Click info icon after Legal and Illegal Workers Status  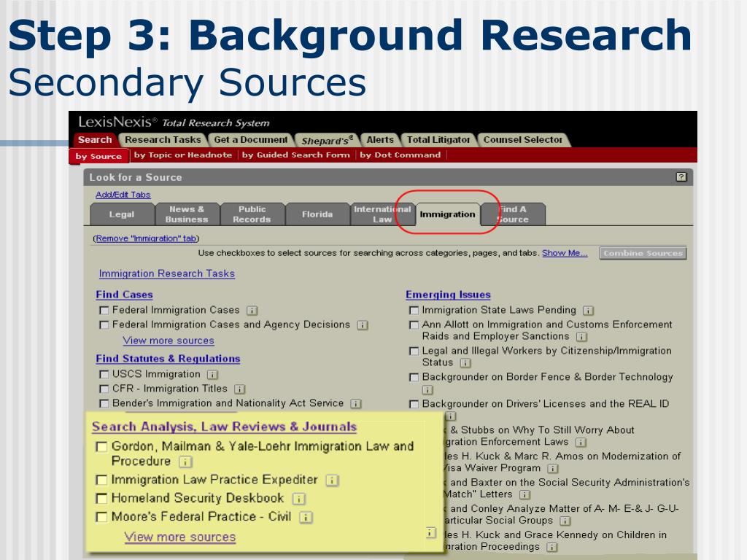coord(465,363)
